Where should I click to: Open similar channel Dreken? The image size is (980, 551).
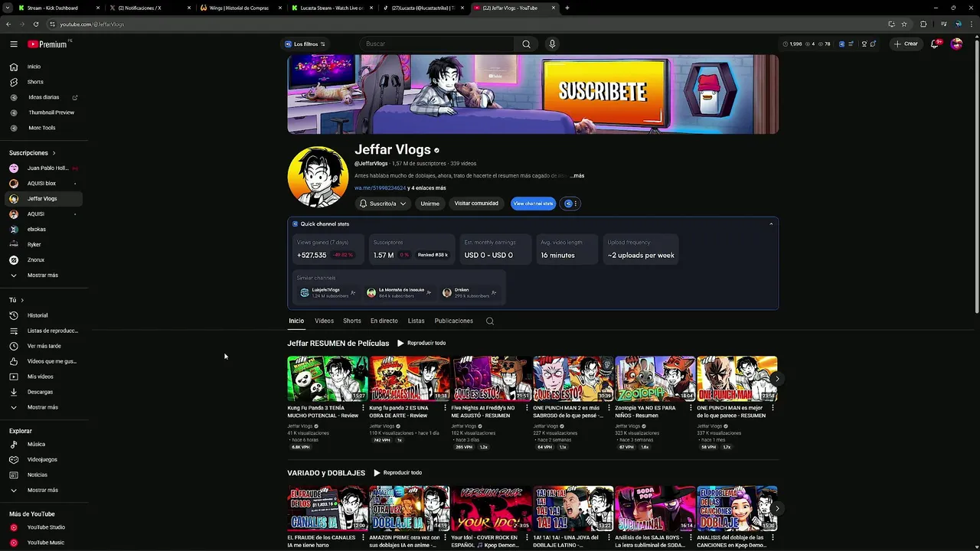469,292
